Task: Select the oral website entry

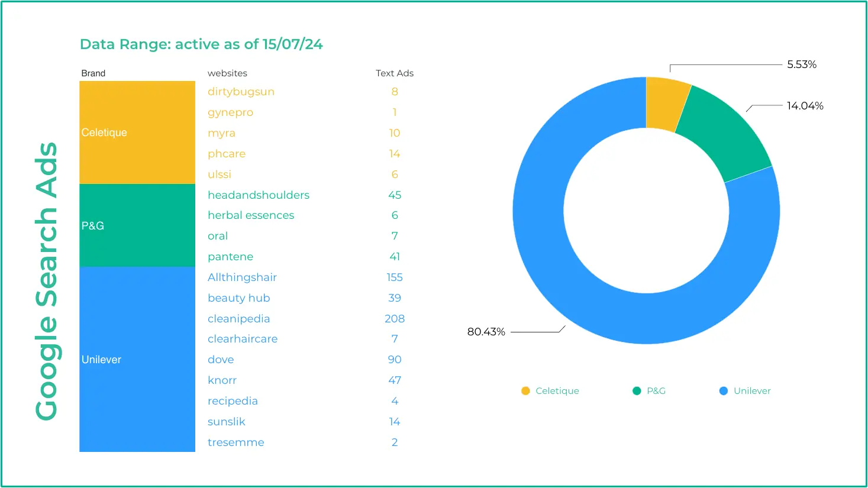Action: [x=218, y=236]
